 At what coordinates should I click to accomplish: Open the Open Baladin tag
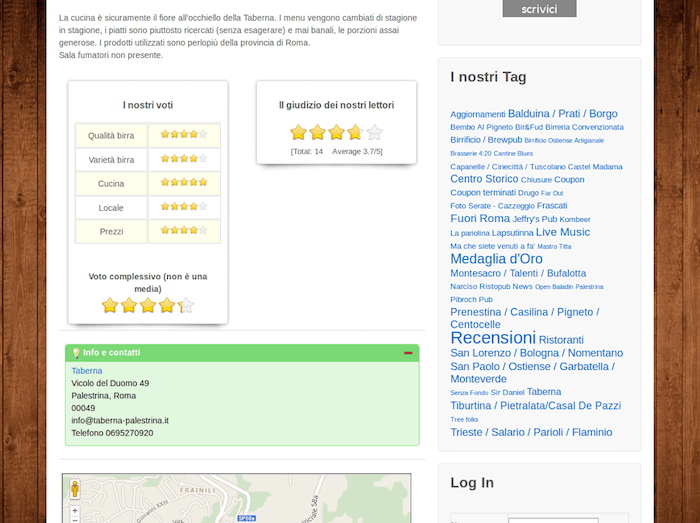click(554, 286)
